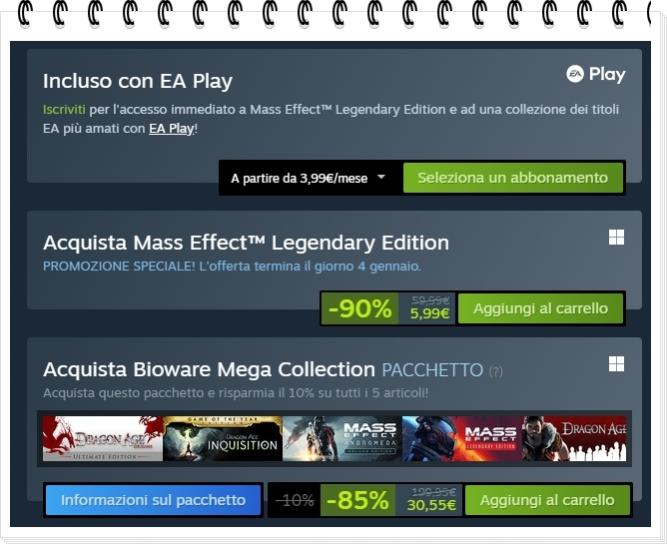This screenshot has height=544, width=667.
Task: Expand the 'A partire da 3,99€/mese' selector
Action: tap(309, 178)
